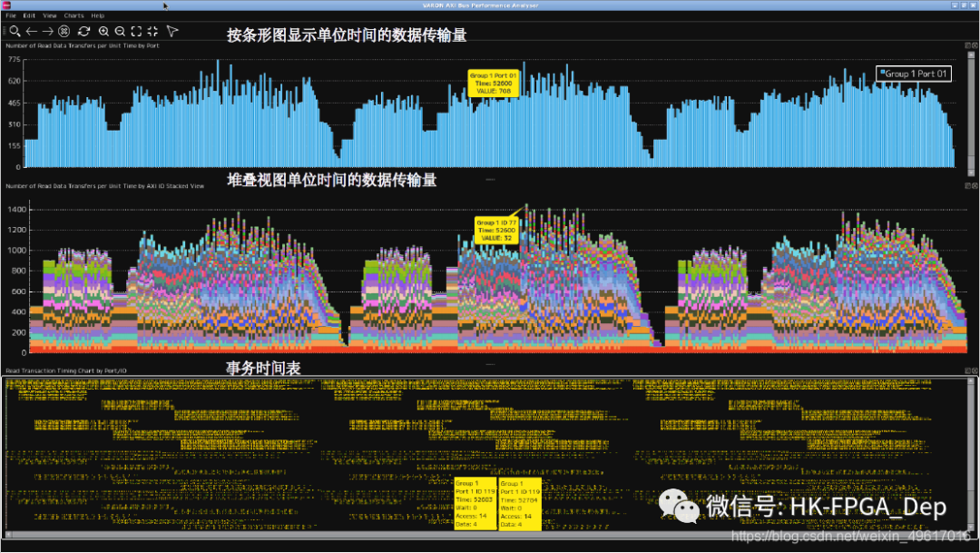Refresh charts with the circular arrows icon
This screenshot has height=553, width=980.
click(83, 31)
